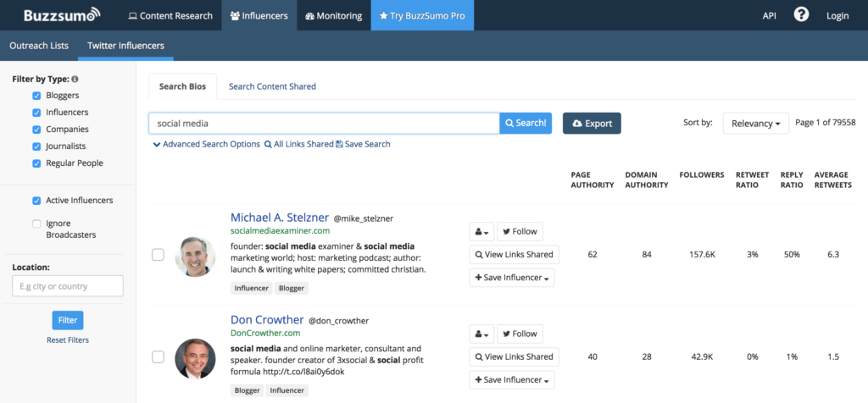Click All Links Shared link
868x403 pixels.
coord(298,144)
